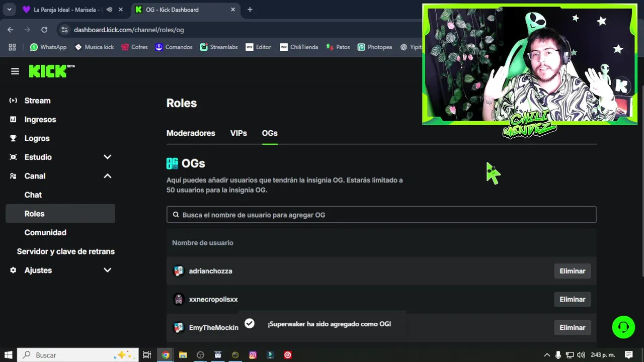The height and width of the screenshot is (362, 644).
Task: Click the Canal people icon
Action: [13, 176]
